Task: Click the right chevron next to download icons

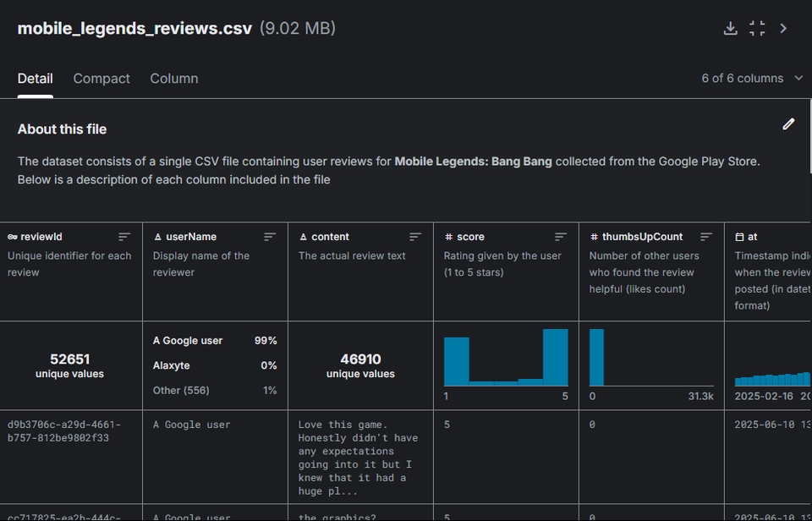Action: (784, 28)
